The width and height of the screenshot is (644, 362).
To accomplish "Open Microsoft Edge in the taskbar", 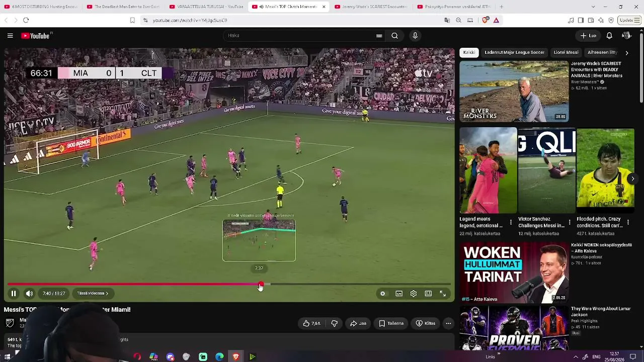I will tap(219, 357).
